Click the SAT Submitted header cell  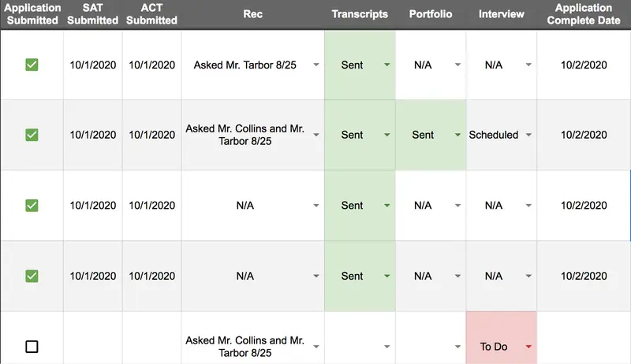[x=92, y=15]
